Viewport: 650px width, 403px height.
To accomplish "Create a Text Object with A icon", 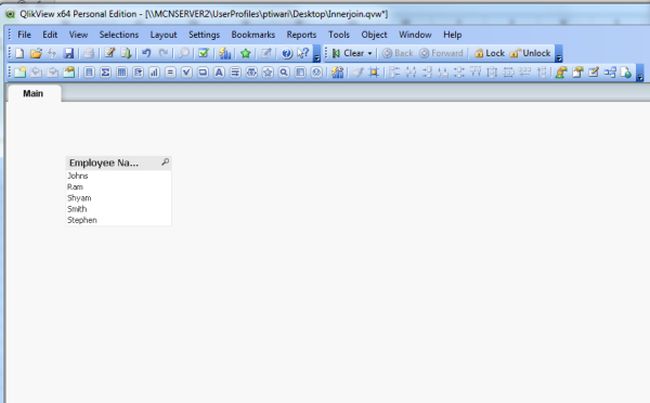I will (219, 73).
